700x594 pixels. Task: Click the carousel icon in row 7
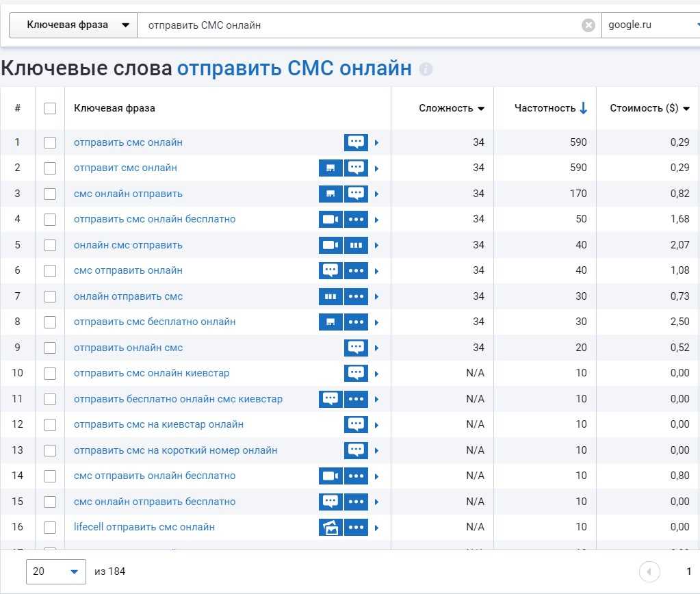[x=330, y=296]
